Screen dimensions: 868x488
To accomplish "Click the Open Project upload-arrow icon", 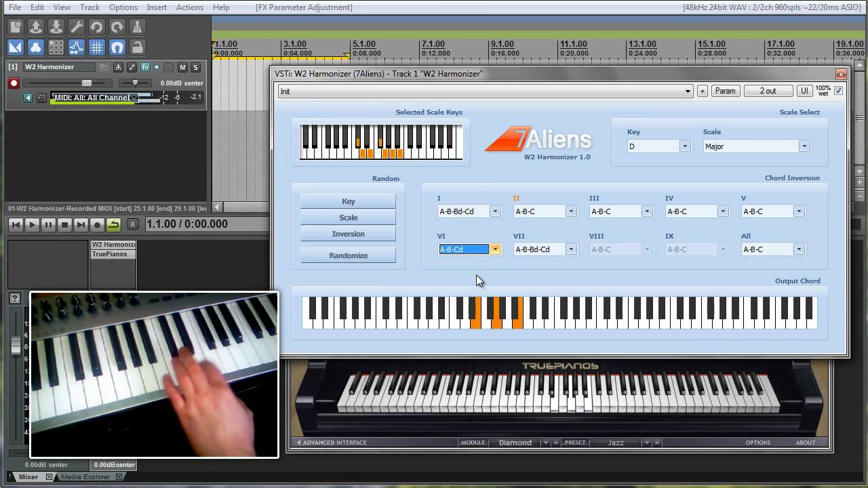I will coord(36,27).
